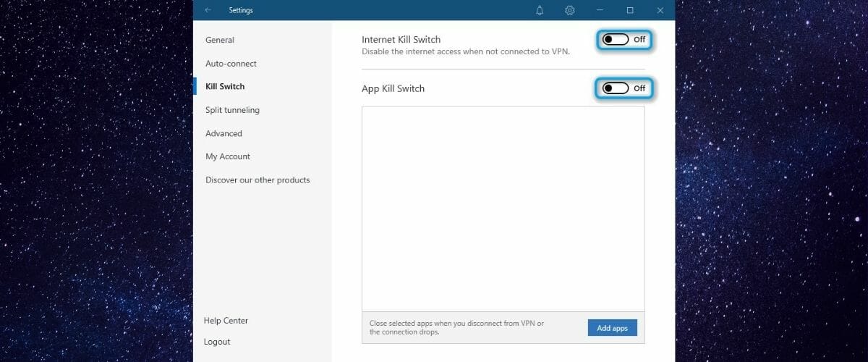
Task: Minimize the Settings window
Action: 600,10
